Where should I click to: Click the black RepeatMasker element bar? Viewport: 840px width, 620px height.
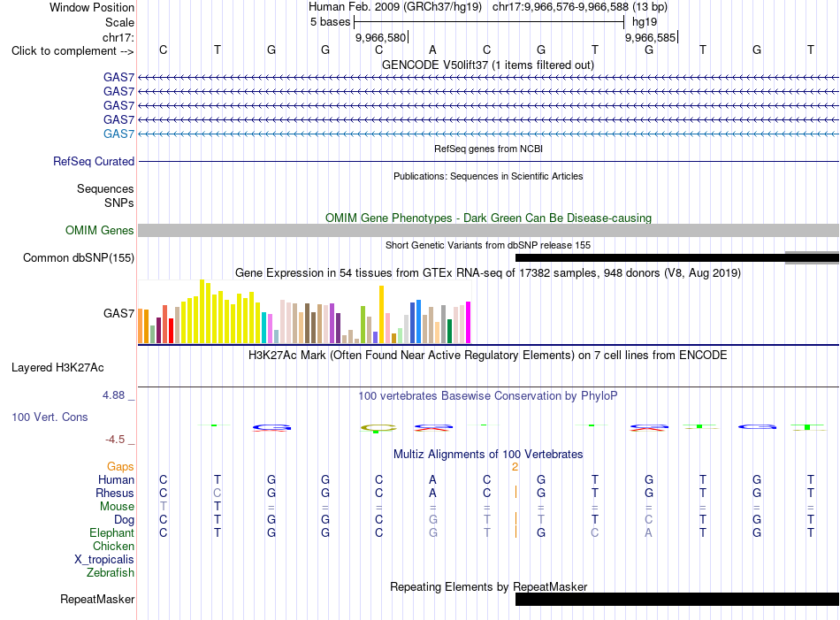click(x=677, y=599)
